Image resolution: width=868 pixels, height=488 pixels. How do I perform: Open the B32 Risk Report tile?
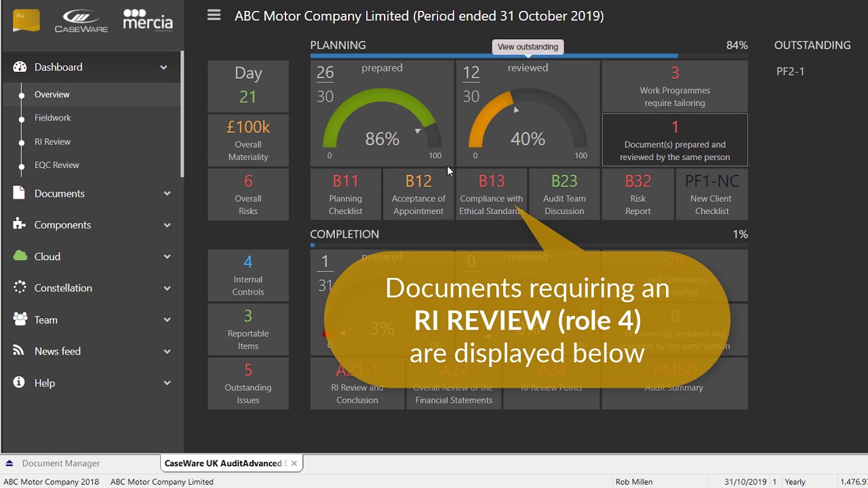tap(637, 194)
